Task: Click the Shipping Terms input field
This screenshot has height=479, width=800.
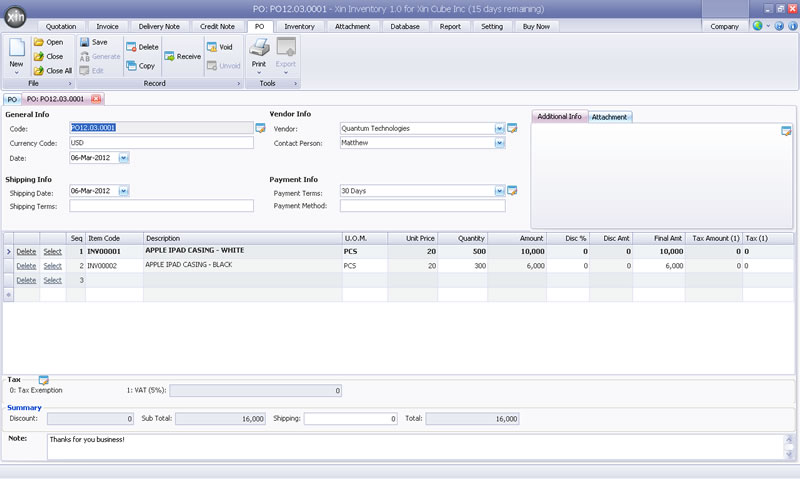Action: tap(161, 206)
